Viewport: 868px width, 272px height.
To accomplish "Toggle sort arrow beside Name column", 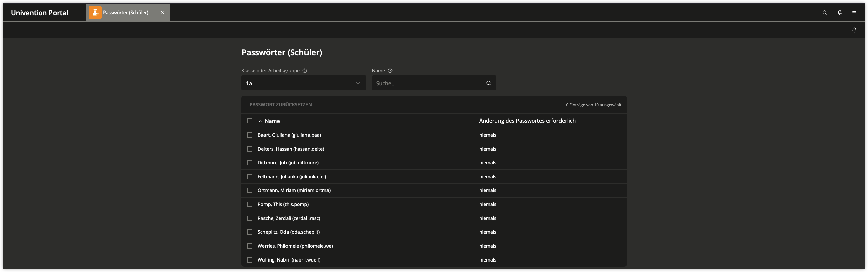I will [x=260, y=121].
